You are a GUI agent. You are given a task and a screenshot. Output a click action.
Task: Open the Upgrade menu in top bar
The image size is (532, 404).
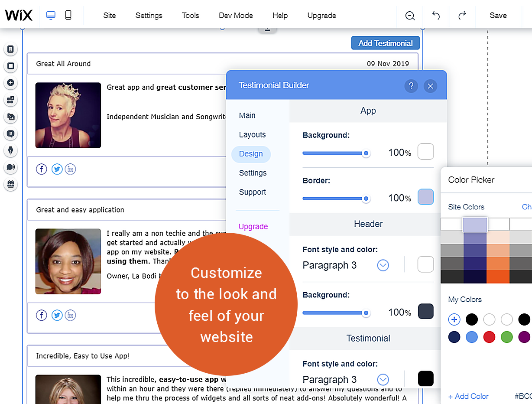click(322, 16)
